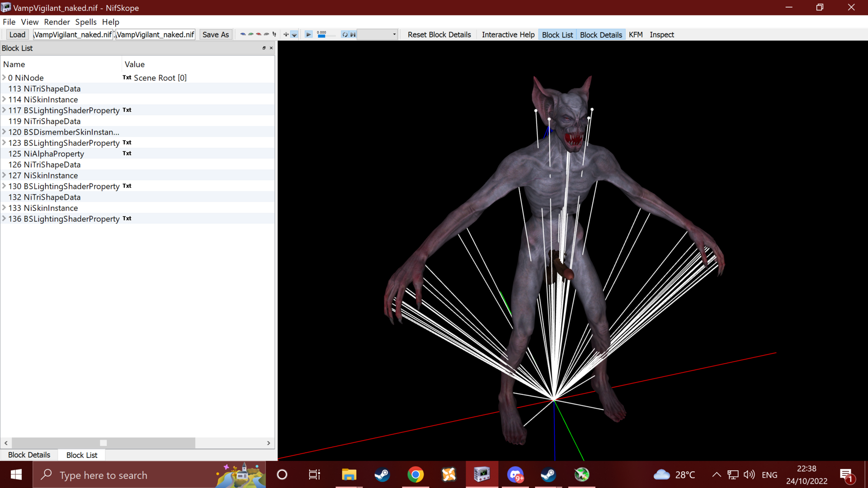The image size is (868, 488).
Task: Click the save file path field
Action: pyautogui.click(x=156, y=34)
